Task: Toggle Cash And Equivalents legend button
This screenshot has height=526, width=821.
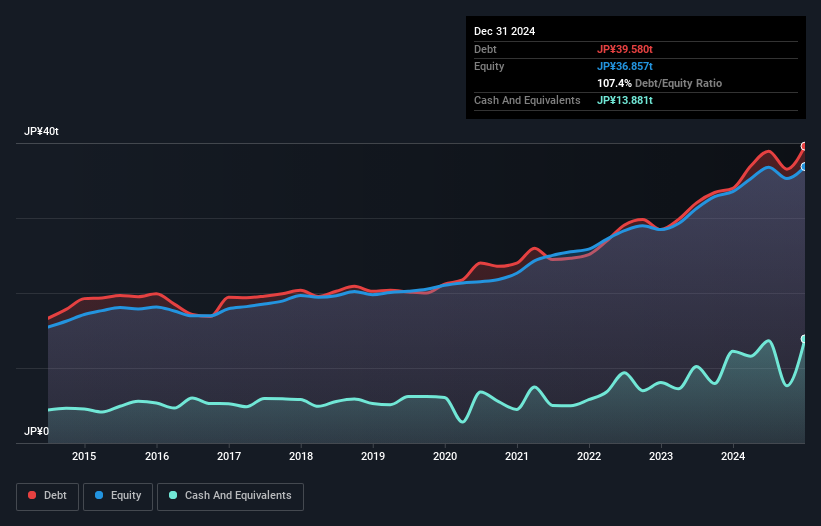Action: (230, 496)
